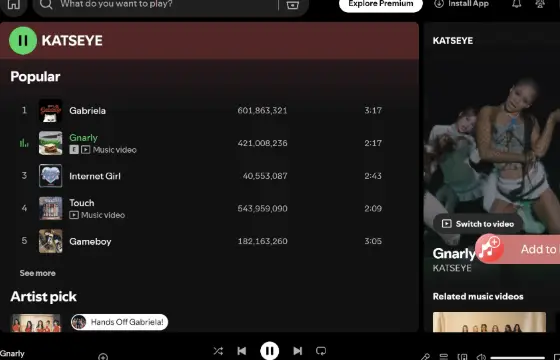Play the track Touch
Viewport: 560px width, 360px height.
click(82, 203)
